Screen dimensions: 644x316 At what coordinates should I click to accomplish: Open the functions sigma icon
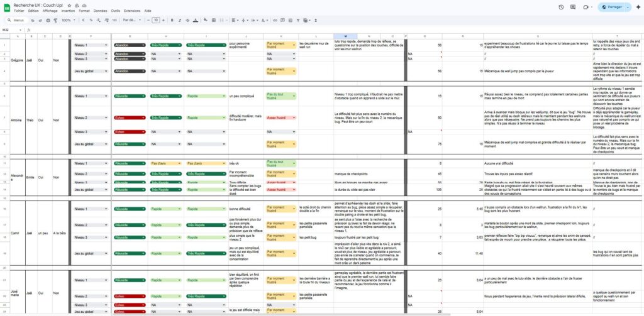(316, 20)
